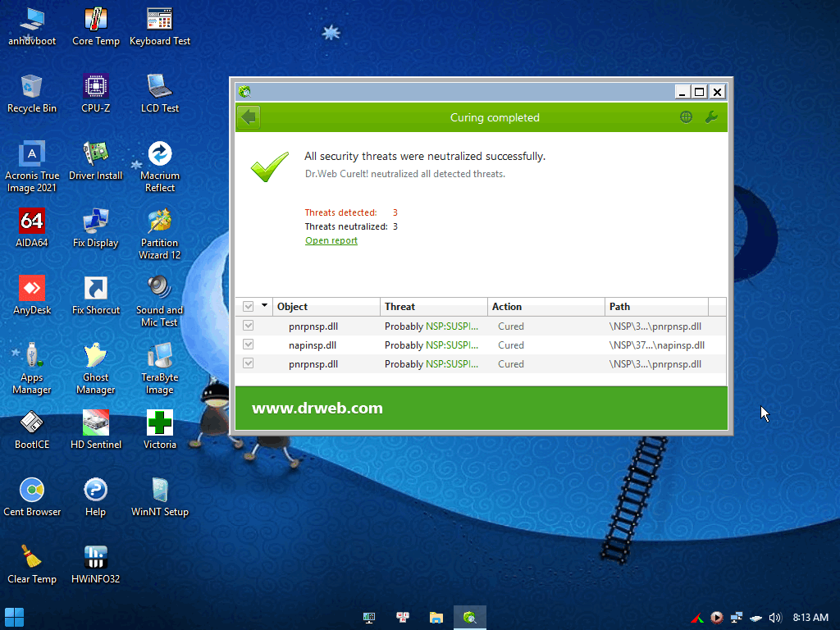Open the Help desktop shortcut
The height and width of the screenshot is (630, 840).
coord(96,498)
